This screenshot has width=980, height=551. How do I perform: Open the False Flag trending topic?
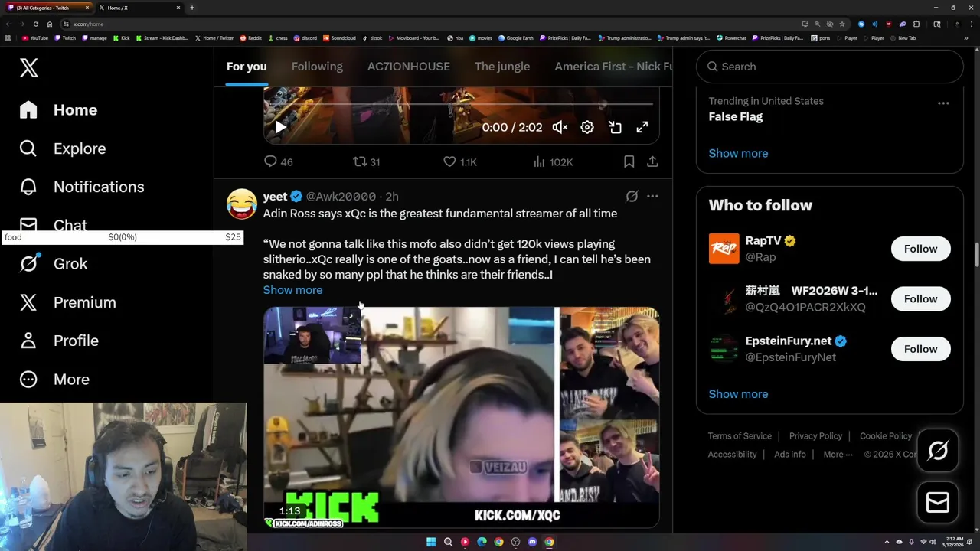[x=736, y=117]
